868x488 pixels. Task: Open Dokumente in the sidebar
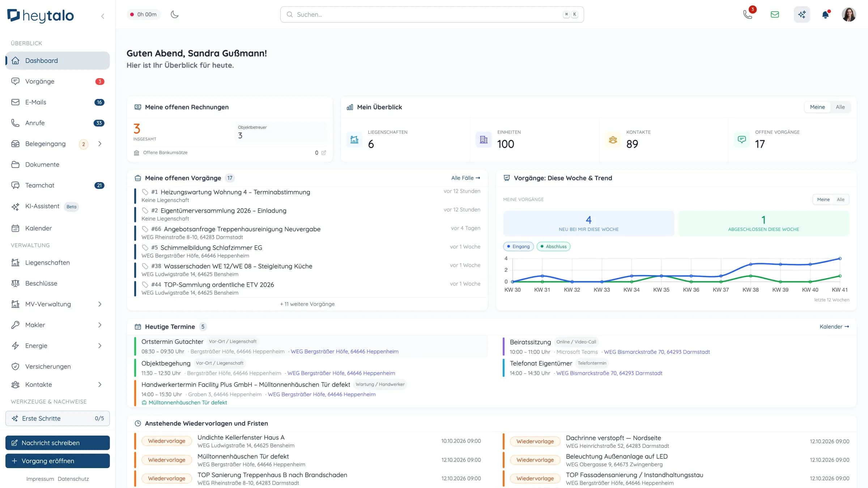pos(58,164)
